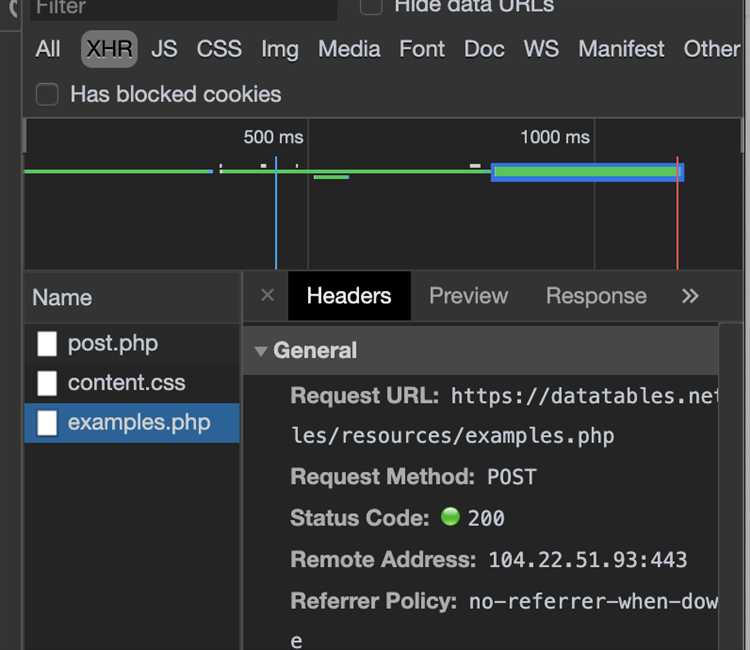
Task: Click the 1000 ms timeline label
Action: [x=555, y=137]
